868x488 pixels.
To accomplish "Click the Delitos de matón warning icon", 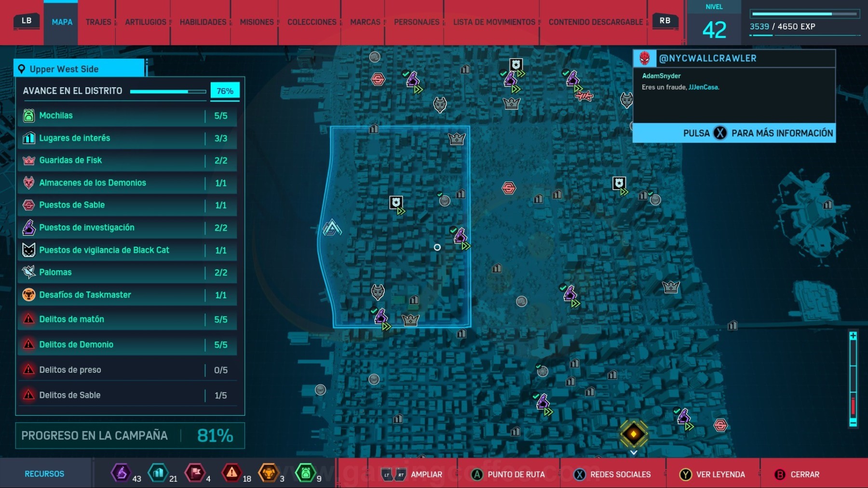I will coord(29,319).
